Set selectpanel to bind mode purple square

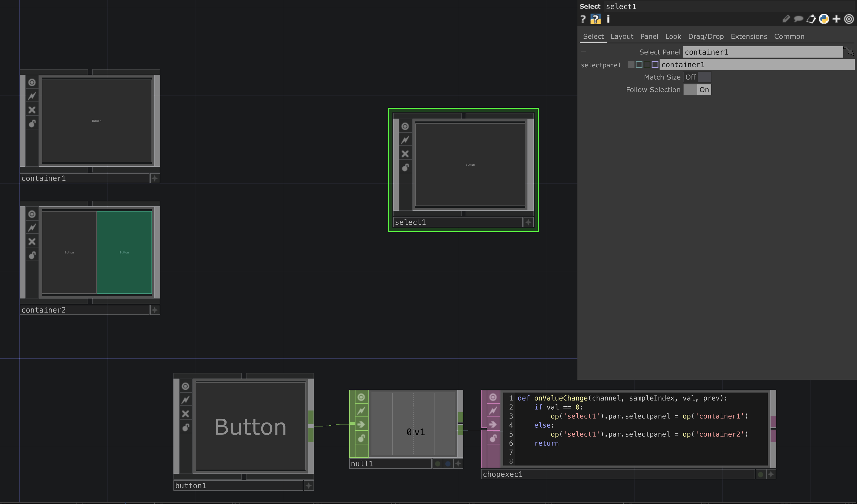(655, 65)
